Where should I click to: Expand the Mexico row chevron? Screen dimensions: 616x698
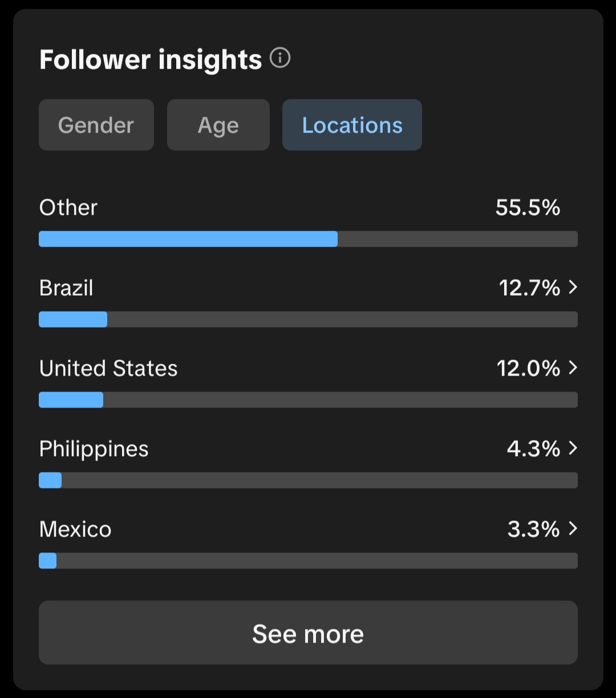point(573,529)
